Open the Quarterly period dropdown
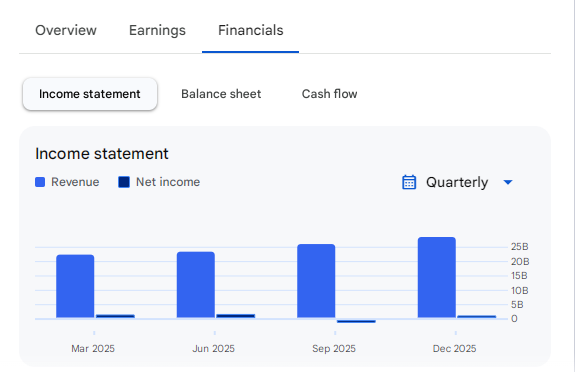The image size is (575, 372). (x=457, y=182)
